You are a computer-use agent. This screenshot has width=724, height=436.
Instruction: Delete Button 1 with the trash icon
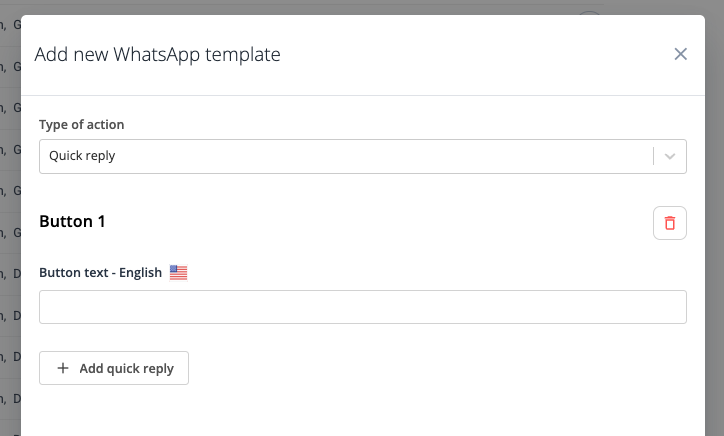670,223
